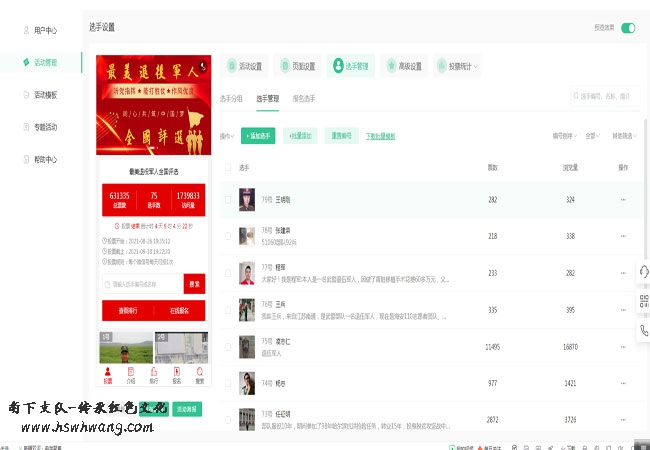650x450 pixels.
Task: Open 帮助中心 in the left sidebar
Action: tap(41, 160)
